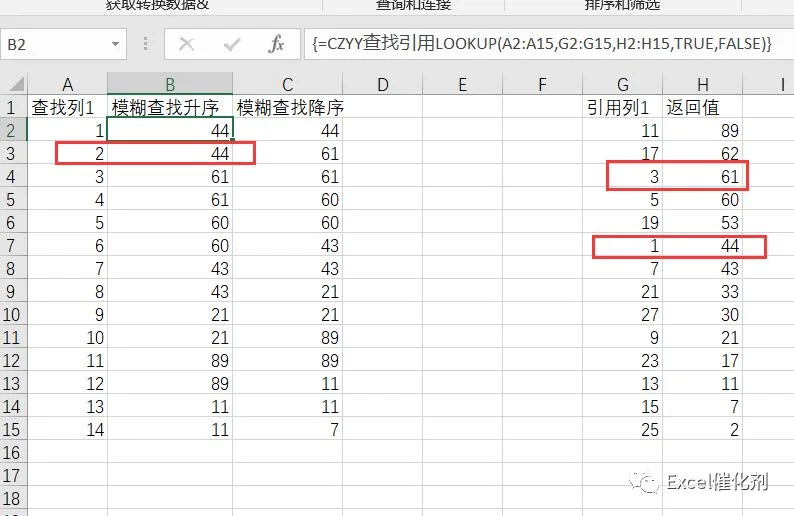
Task: Click cell G15 containing 25
Action: click(x=623, y=429)
